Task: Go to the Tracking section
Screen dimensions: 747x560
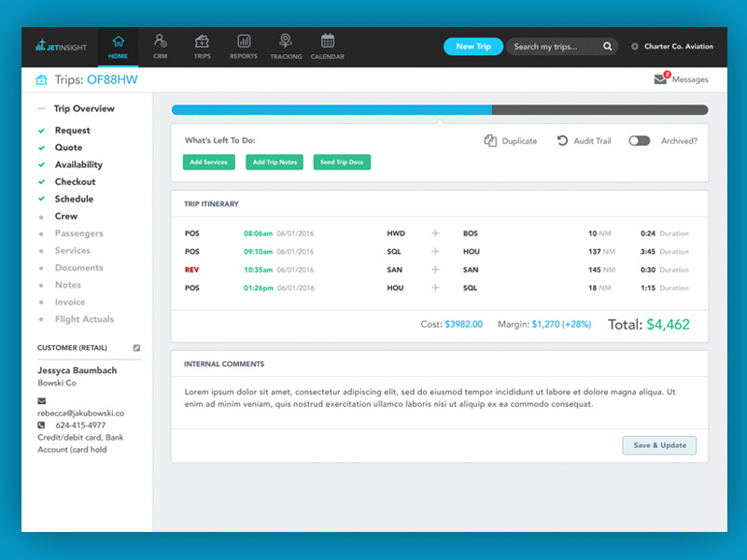Action: click(286, 45)
